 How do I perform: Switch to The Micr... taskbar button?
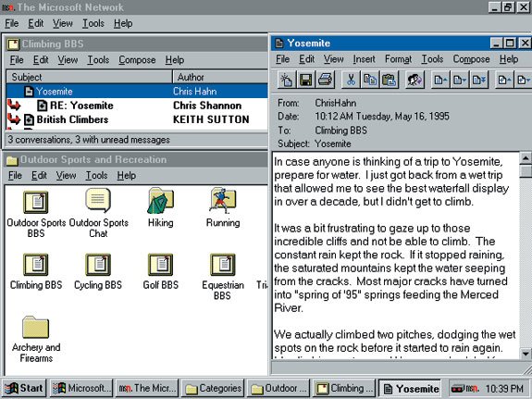(x=147, y=388)
